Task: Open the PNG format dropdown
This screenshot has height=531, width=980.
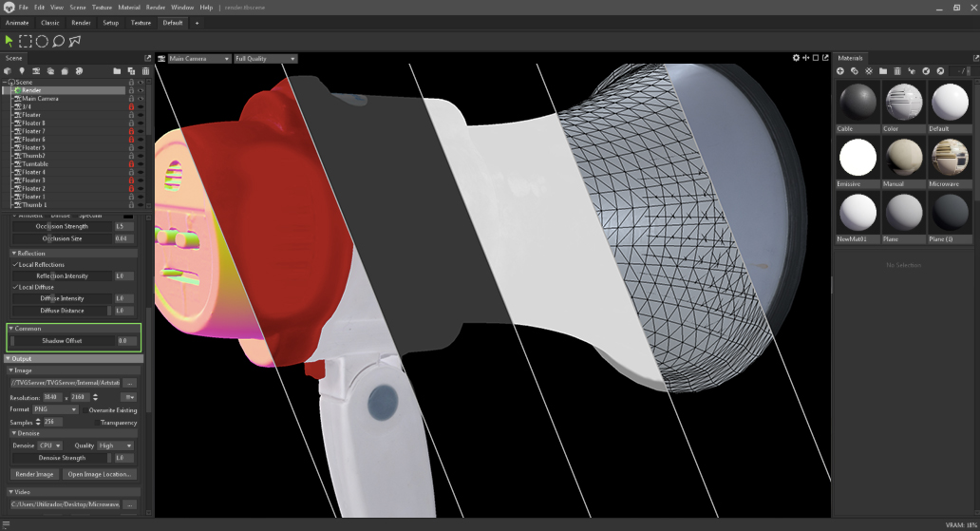Action: pos(55,409)
